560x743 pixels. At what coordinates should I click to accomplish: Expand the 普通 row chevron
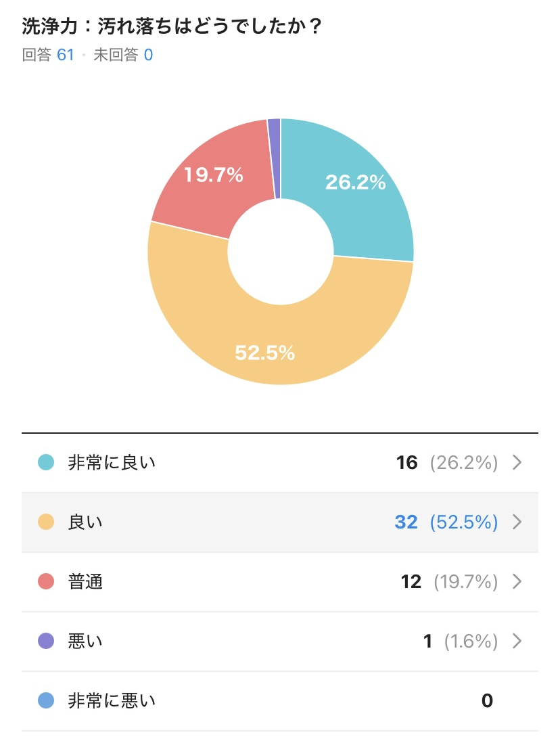[517, 581]
